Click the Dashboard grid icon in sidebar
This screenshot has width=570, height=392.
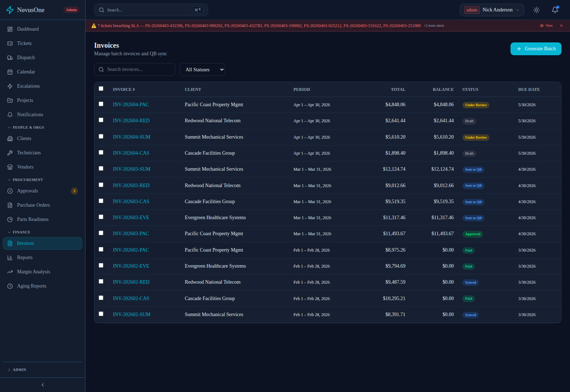pyautogui.click(x=10, y=29)
